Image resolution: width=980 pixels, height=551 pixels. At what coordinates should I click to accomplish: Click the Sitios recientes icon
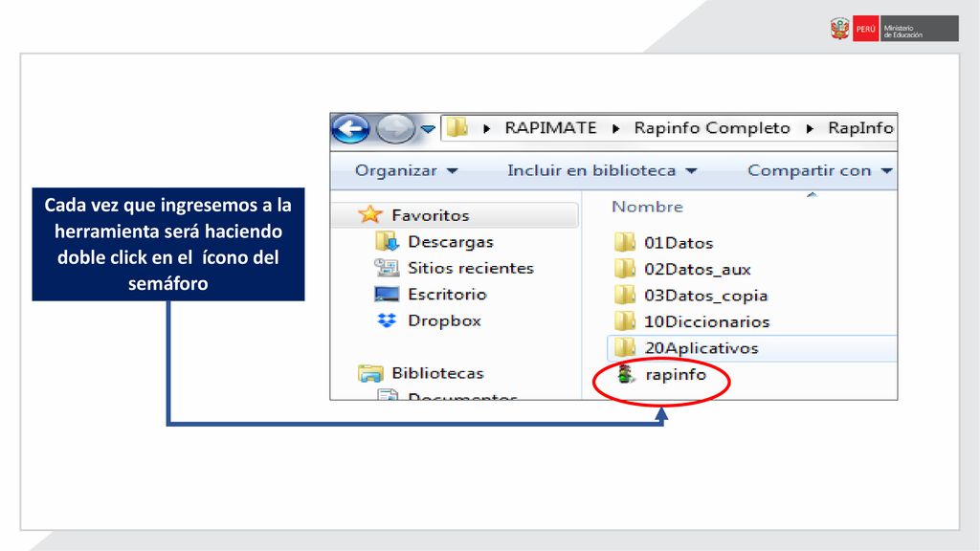point(387,268)
